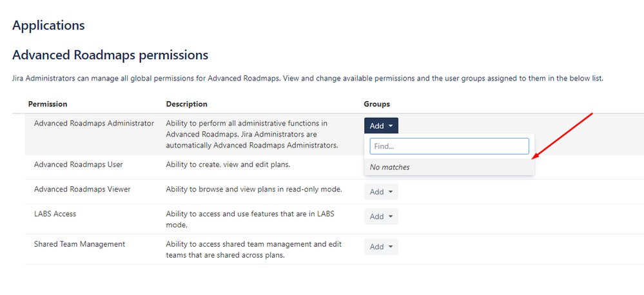
Task: Click the read-only mode description text
Action: point(253,189)
